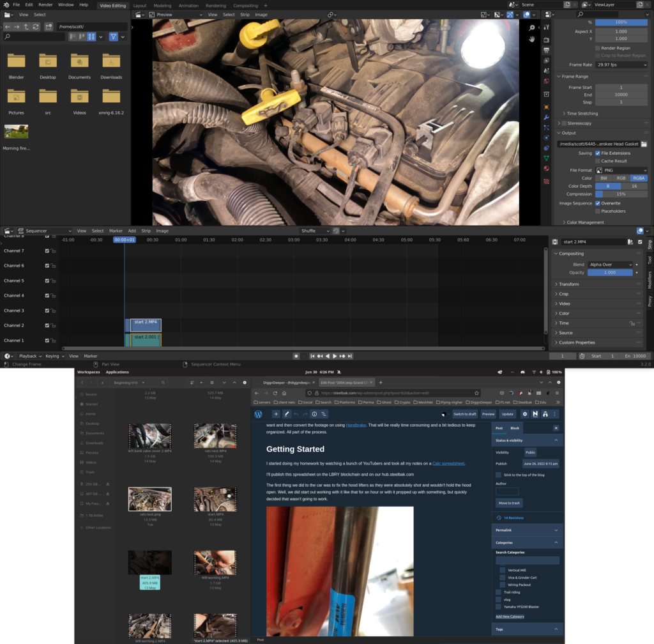Image resolution: width=654 pixels, height=644 pixels.
Task: Open the Handbrake link in the post
Action: coord(356,425)
